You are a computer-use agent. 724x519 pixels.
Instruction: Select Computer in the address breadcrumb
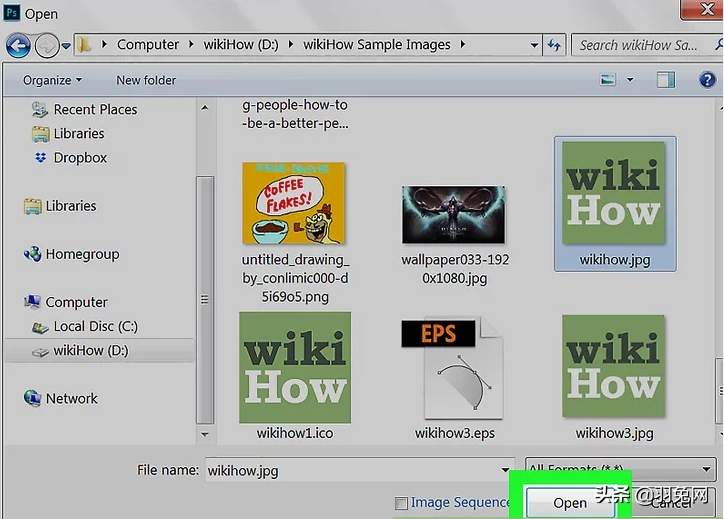click(x=148, y=45)
